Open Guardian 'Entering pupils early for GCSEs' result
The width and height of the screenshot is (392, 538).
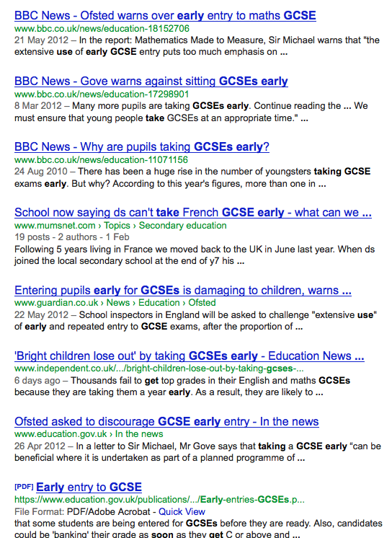(183, 290)
